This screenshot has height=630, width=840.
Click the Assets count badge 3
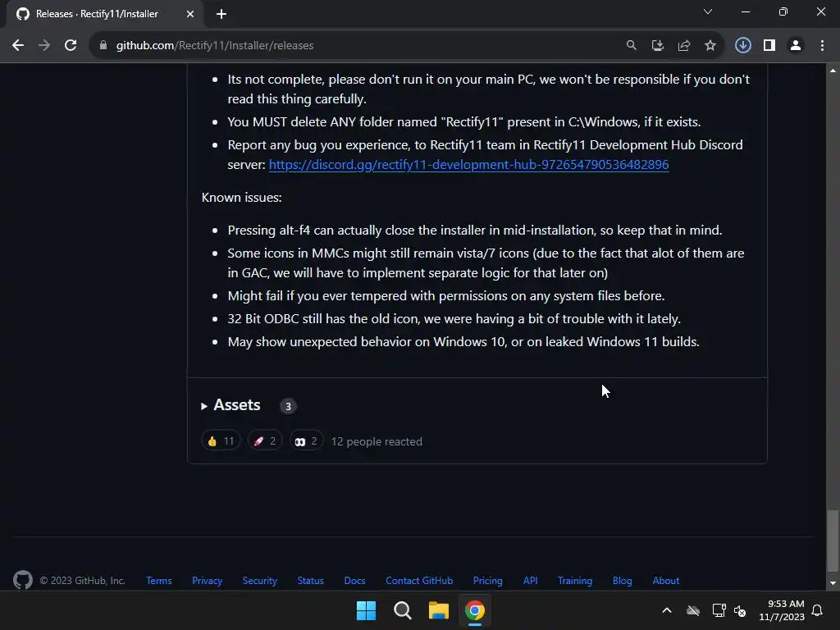(288, 406)
